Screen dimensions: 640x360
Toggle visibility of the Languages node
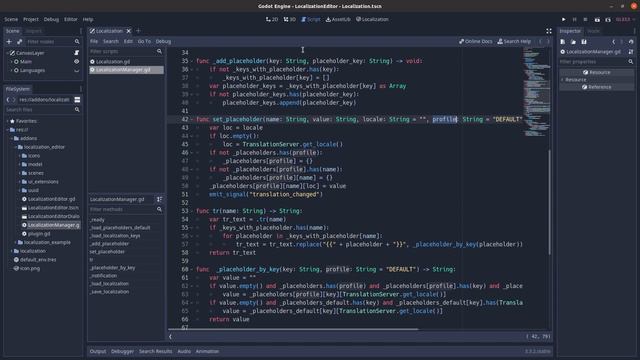click(x=76, y=71)
